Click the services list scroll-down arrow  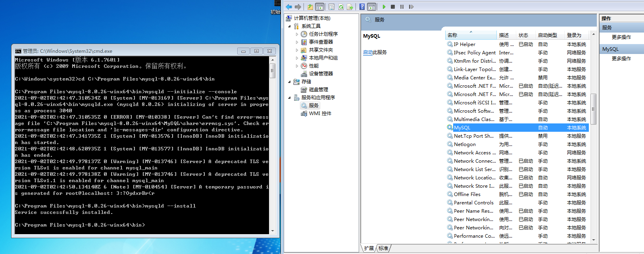(x=594, y=240)
